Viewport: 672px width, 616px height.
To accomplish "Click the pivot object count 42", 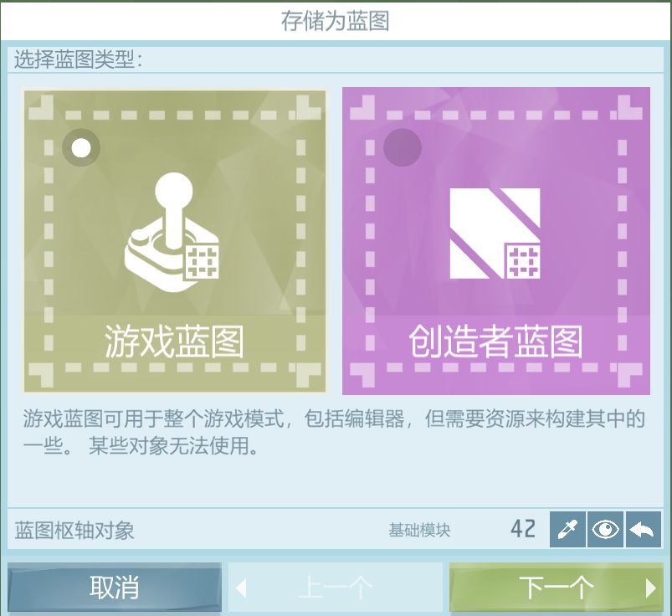I will click(523, 529).
